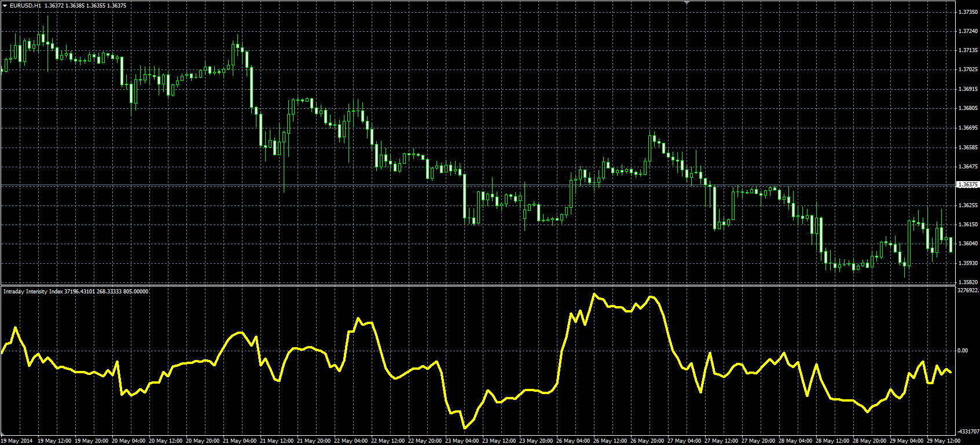This screenshot has width=980, height=445.
Task: Click the chart shift triangle marker at top
Action: click(x=687, y=3)
